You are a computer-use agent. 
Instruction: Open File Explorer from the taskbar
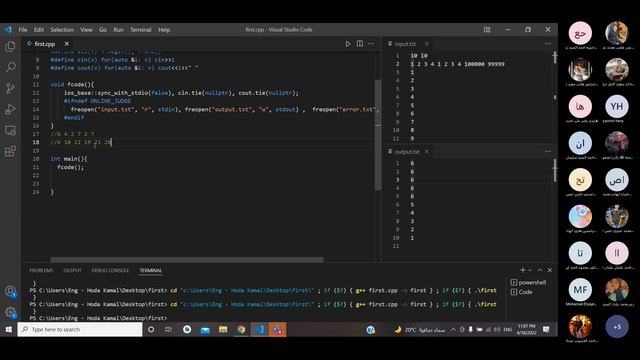pyautogui.click(x=223, y=329)
